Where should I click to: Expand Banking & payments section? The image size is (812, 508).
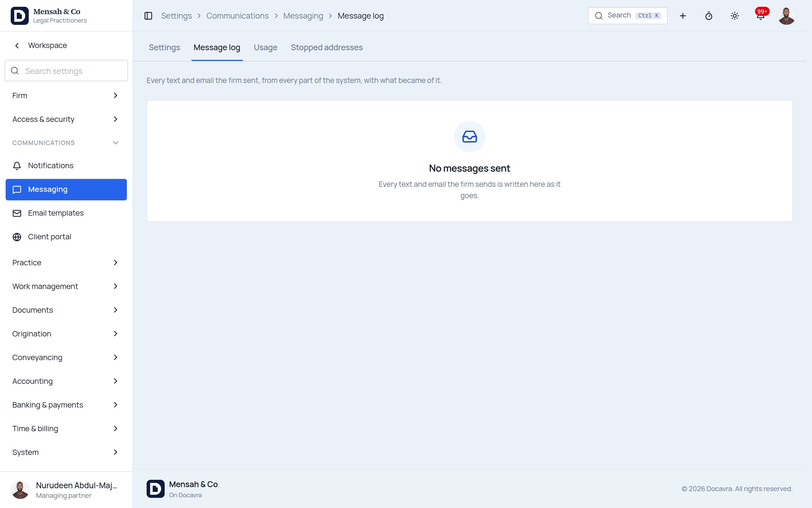click(66, 405)
